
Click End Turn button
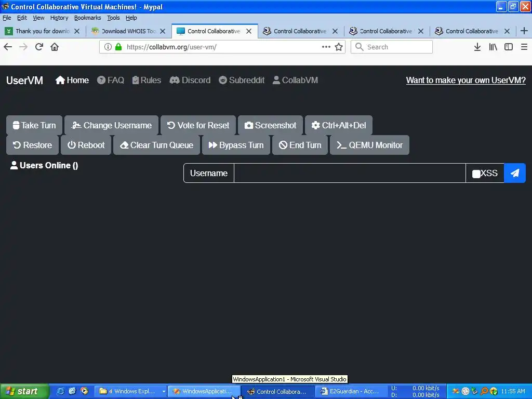tap(300, 145)
